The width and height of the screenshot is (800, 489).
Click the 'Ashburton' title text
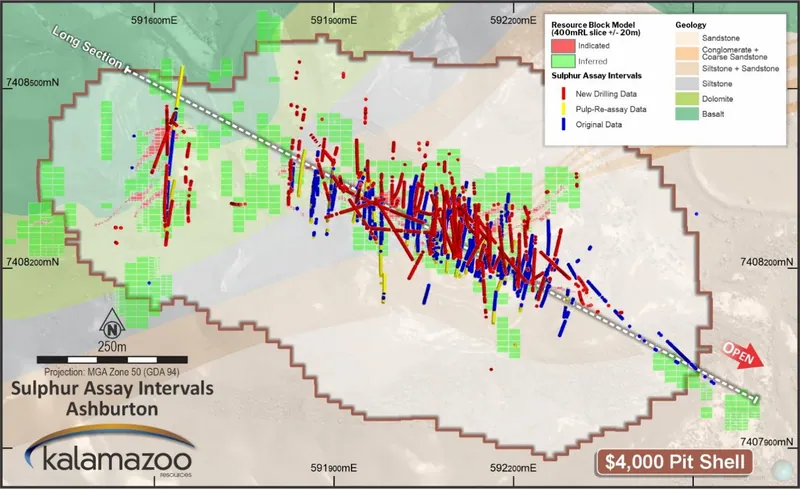pyautogui.click(x=112, y=409)
